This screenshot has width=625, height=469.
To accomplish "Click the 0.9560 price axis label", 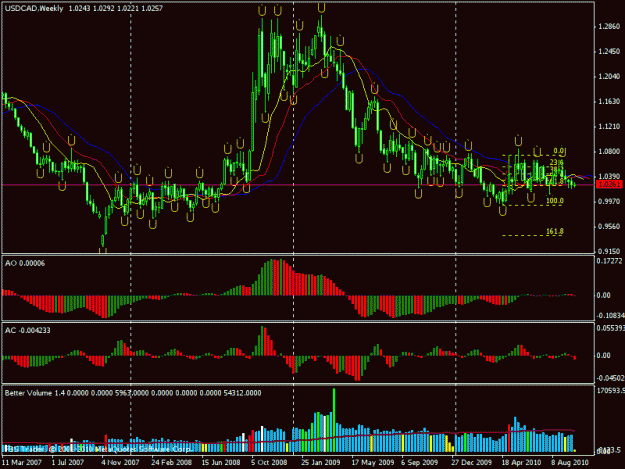I will point(609,226).
